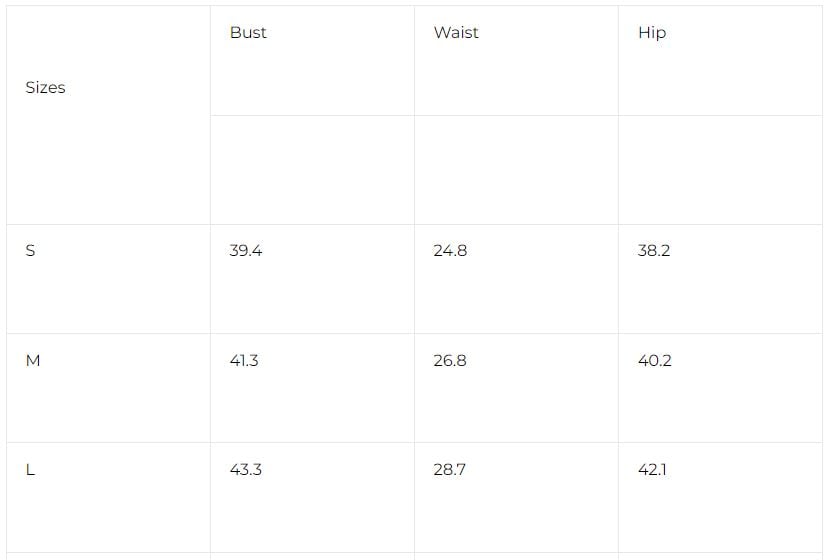Click the partially visible row beneath size L
The width and height of the screenshot is (829, 560).
tap(108, 556)
